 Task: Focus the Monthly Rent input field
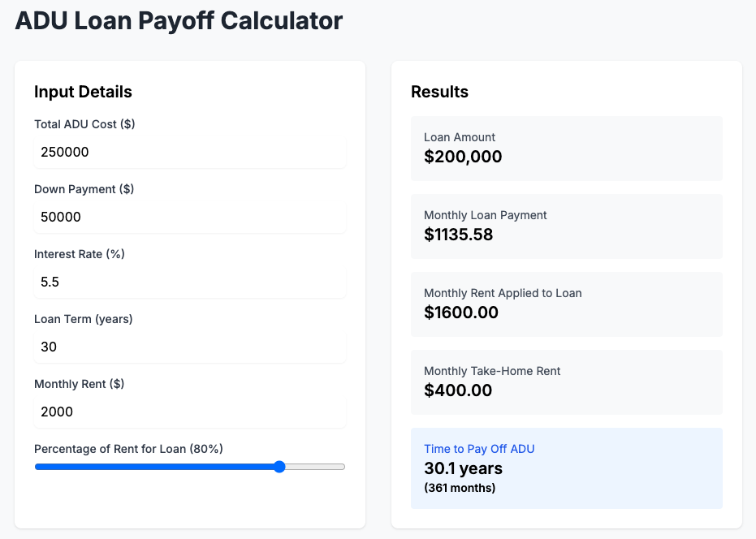[x=190, y=412]
